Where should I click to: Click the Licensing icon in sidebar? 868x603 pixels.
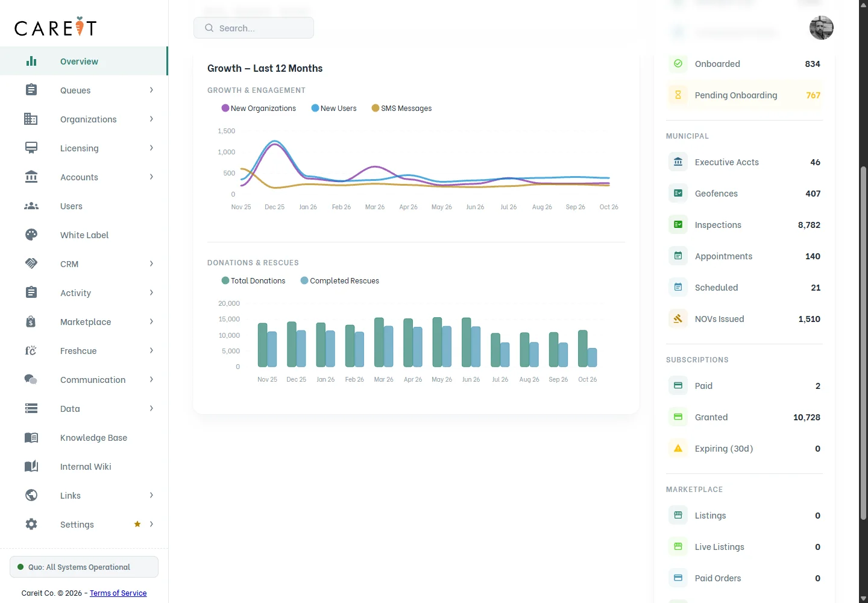(x=31, y=148)
